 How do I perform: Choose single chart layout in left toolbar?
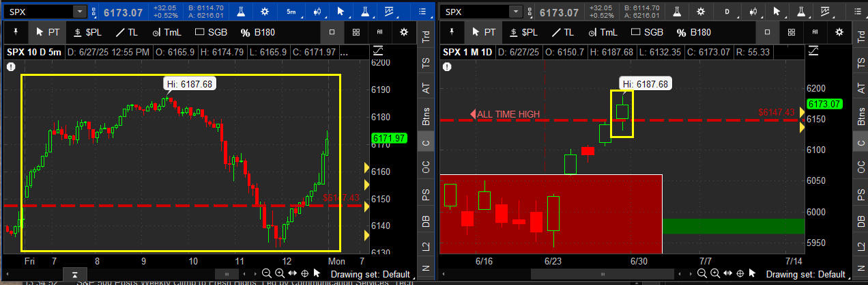pos(332,32)
